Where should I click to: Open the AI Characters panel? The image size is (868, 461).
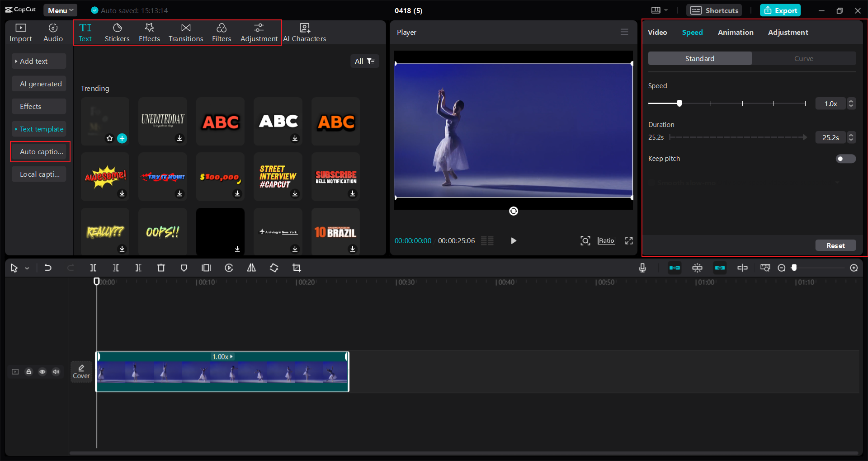click(305, 33)
